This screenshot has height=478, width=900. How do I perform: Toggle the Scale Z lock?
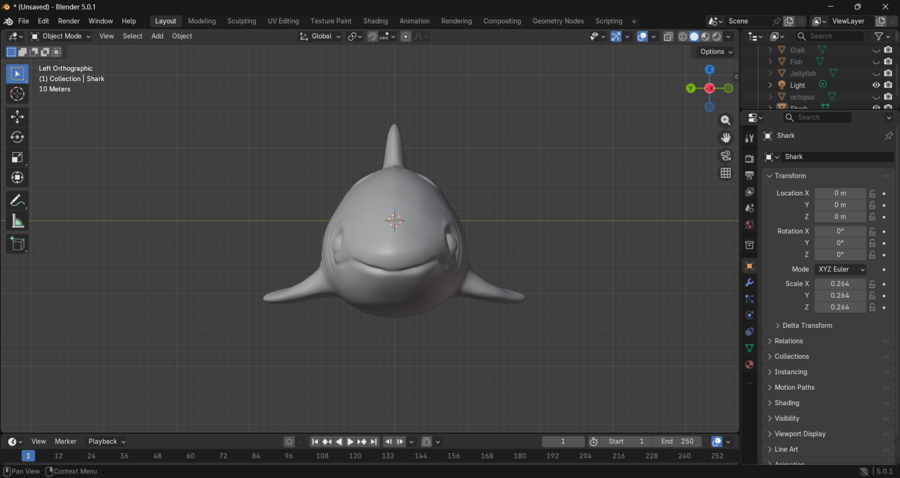point(872,307)
